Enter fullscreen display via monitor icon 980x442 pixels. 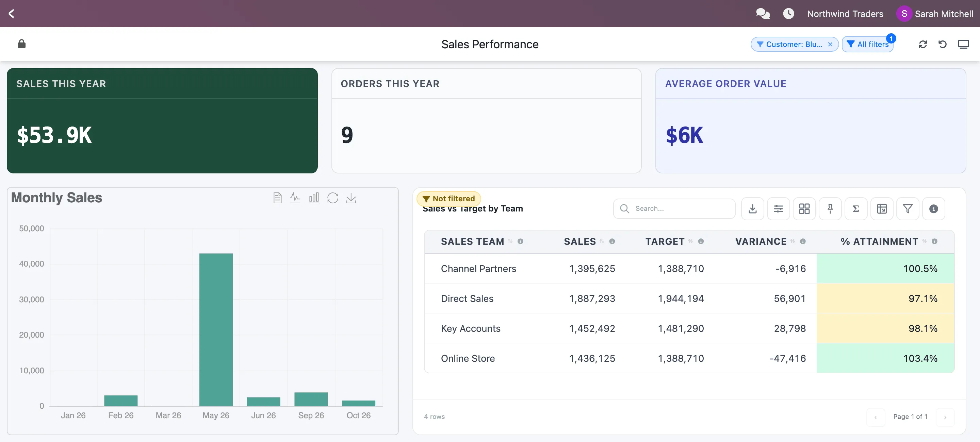click(x=963, y=44)
